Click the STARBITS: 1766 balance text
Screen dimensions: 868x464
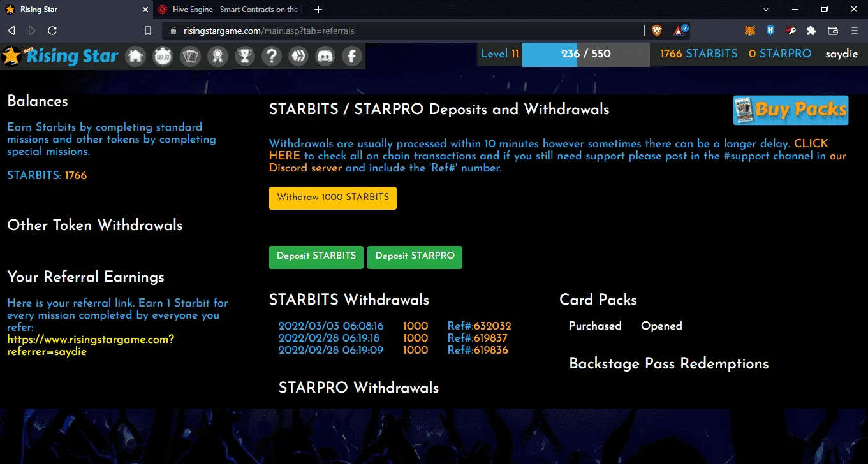47,176
